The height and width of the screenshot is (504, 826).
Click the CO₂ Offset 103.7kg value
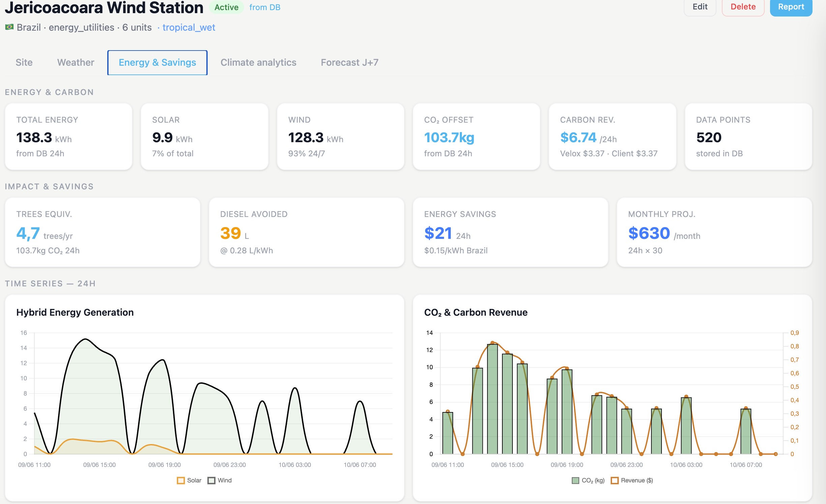[449, 137]
